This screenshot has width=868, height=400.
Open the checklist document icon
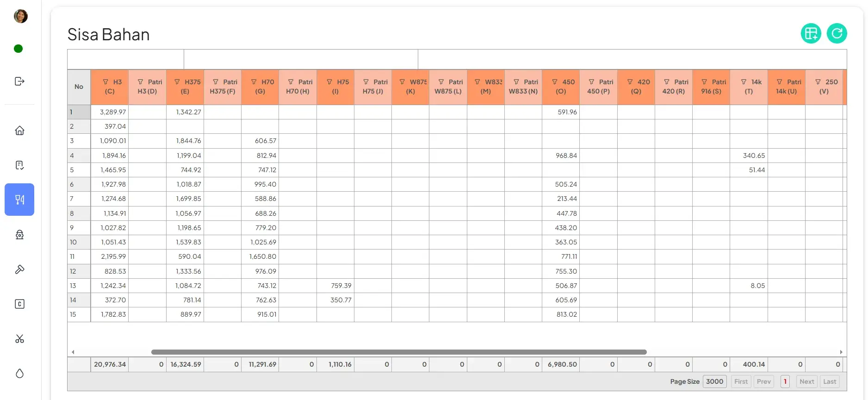point(19,165)
